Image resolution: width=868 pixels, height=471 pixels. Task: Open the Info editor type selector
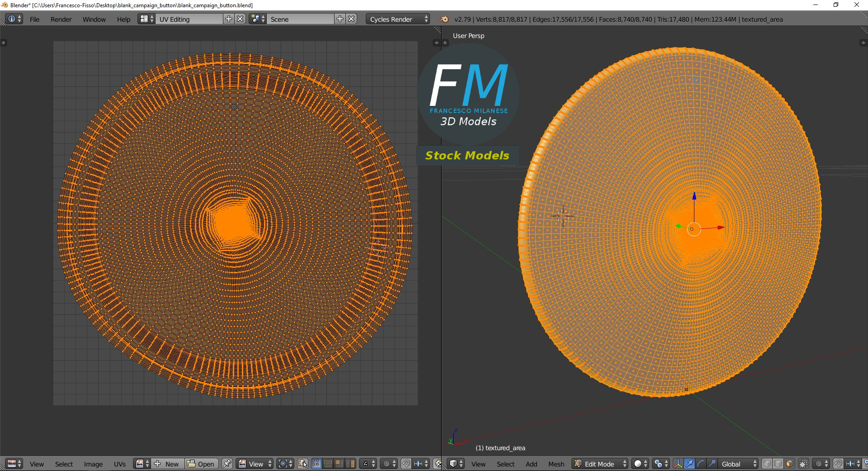click(x=14, y=19)
